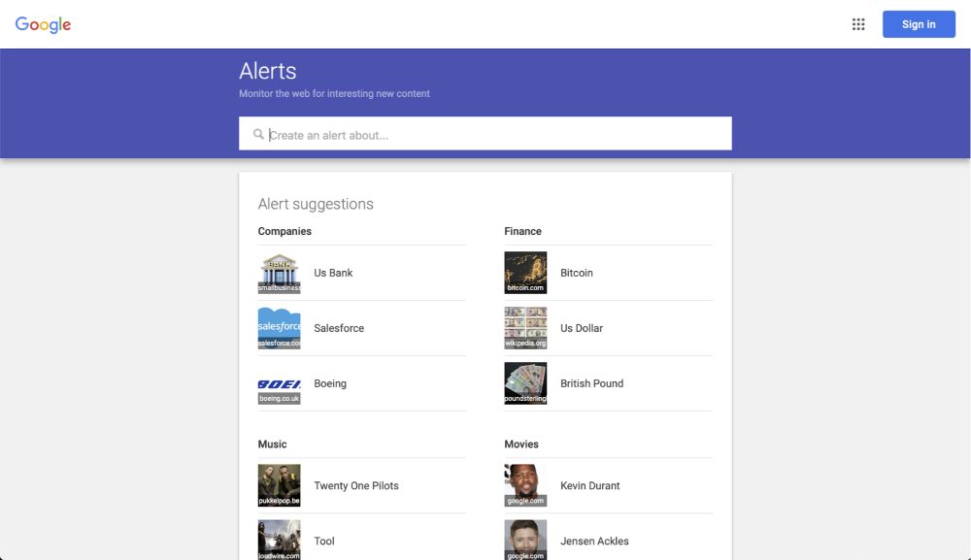Select the British Pound suggestion text
Image resolution: width=971 pixels, height=560 pixels.
pos(592,383)
